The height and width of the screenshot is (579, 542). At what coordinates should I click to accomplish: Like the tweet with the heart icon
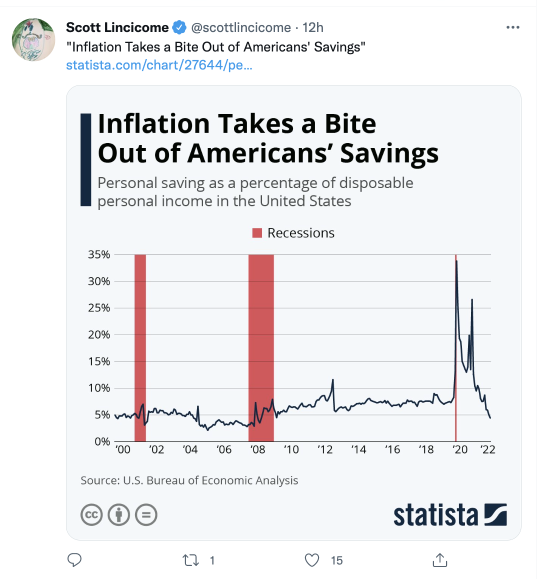(312, 560)
